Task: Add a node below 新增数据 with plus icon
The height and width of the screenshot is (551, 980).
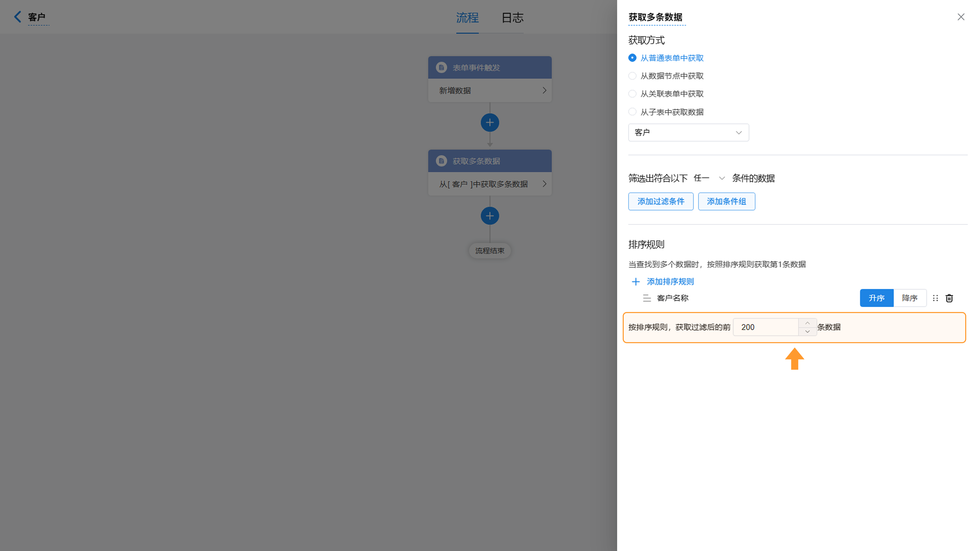Action: pos(490,123)
